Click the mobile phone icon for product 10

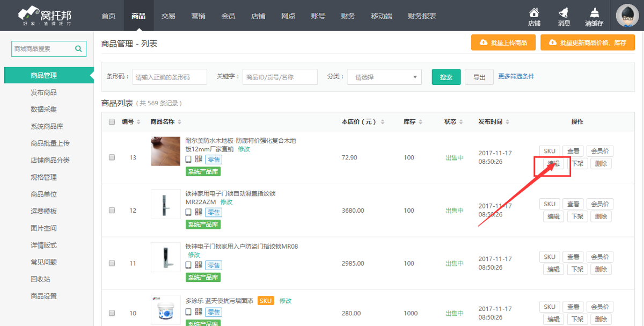188,311
